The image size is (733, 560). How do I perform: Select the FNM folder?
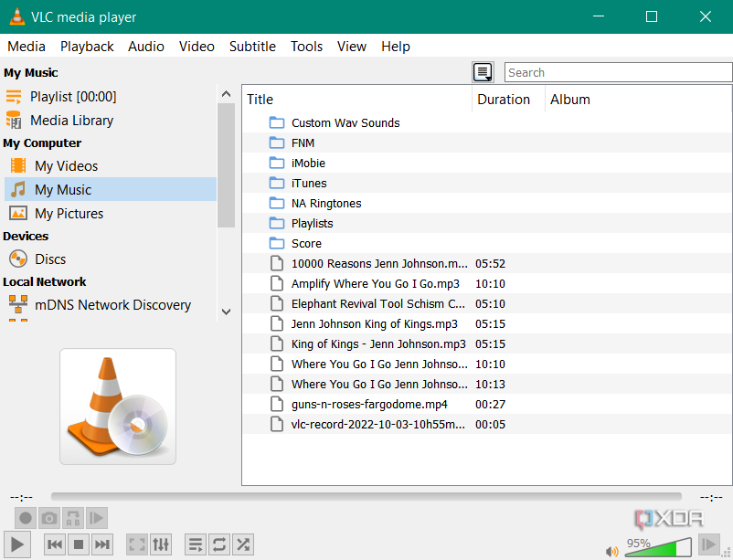[487, 143]
